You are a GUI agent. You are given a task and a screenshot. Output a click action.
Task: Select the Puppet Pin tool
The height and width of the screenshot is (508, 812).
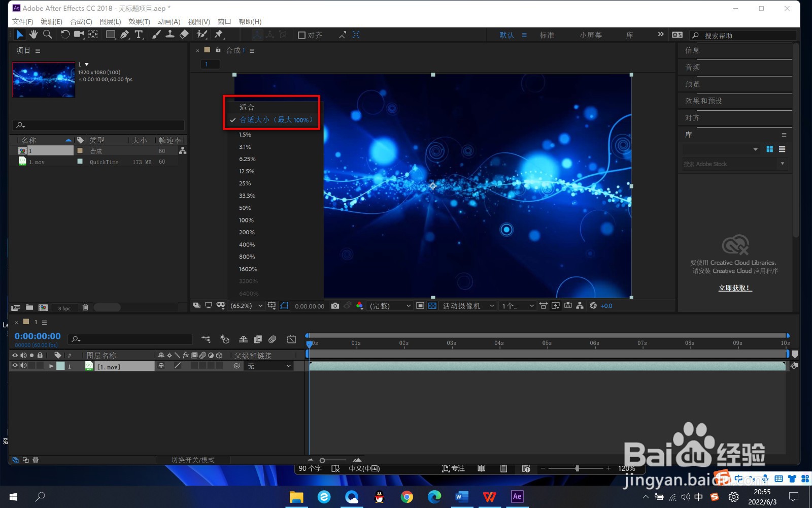219,35
